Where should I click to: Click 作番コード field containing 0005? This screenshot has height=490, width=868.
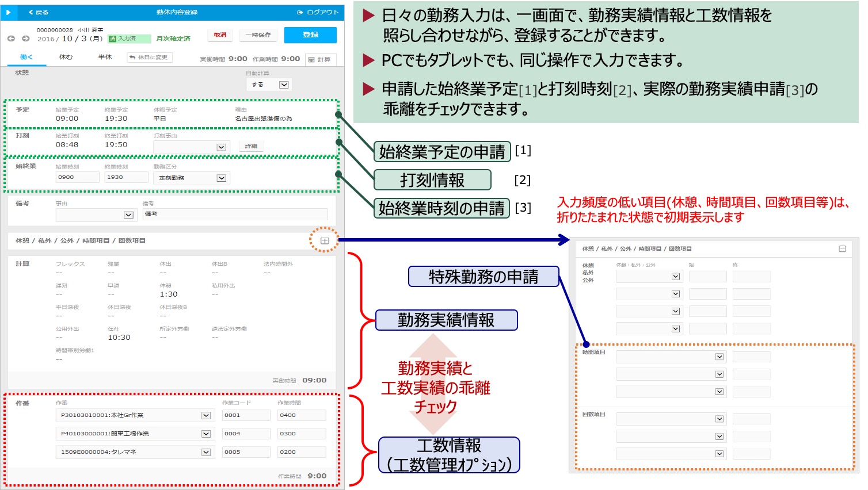click(246, 452)
